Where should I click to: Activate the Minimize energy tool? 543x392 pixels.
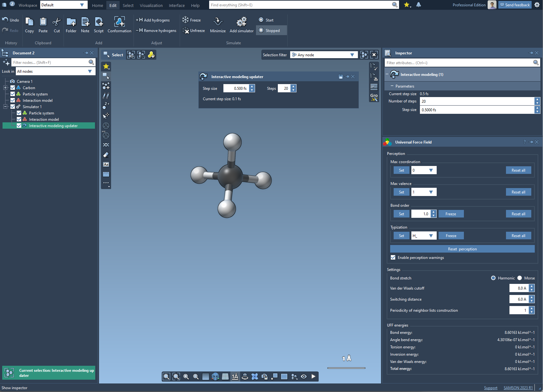click(x=218, y=25)
